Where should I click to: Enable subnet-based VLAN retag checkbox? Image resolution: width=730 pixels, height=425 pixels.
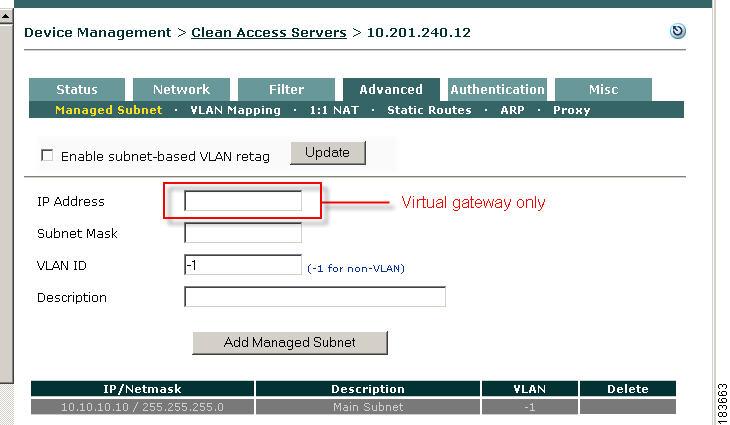coord(47,155)
